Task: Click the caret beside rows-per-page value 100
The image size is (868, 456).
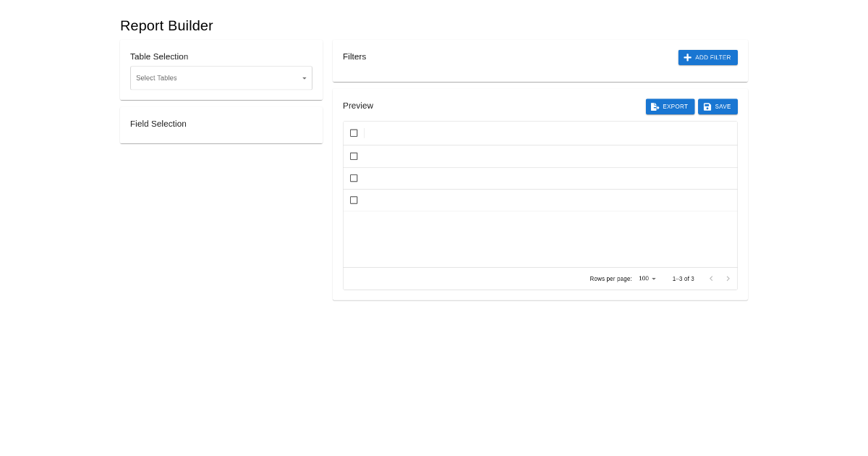Action: [x=653, y=279]
